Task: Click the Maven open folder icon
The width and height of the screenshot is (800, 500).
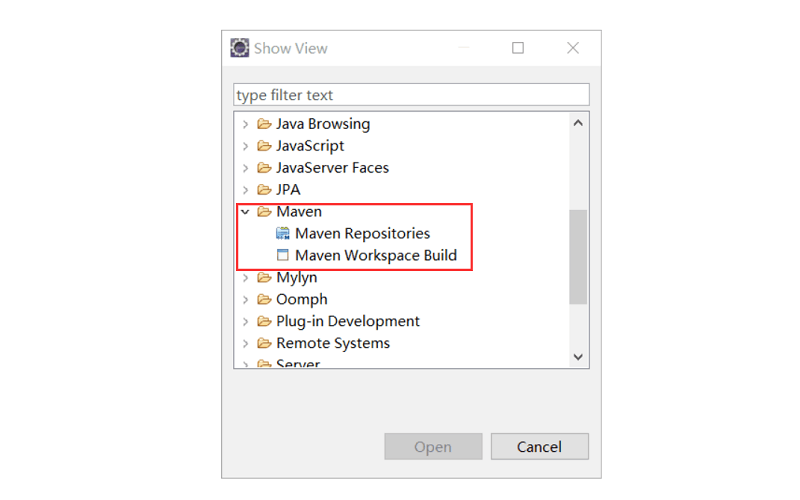Action: tap(264, 212)
